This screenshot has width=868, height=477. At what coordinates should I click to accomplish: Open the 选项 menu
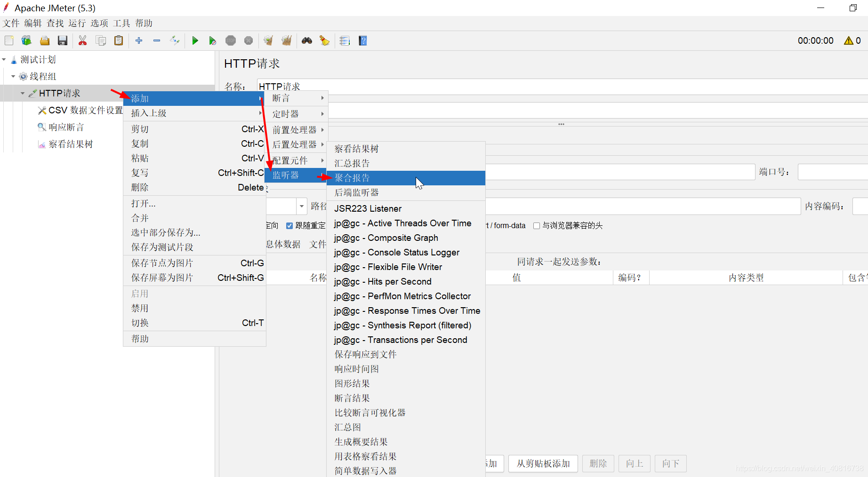pos(99,23)
